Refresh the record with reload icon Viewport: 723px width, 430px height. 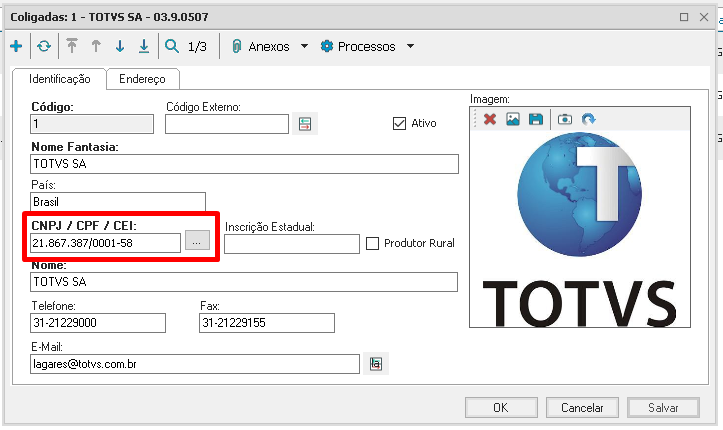click(44, 46)
